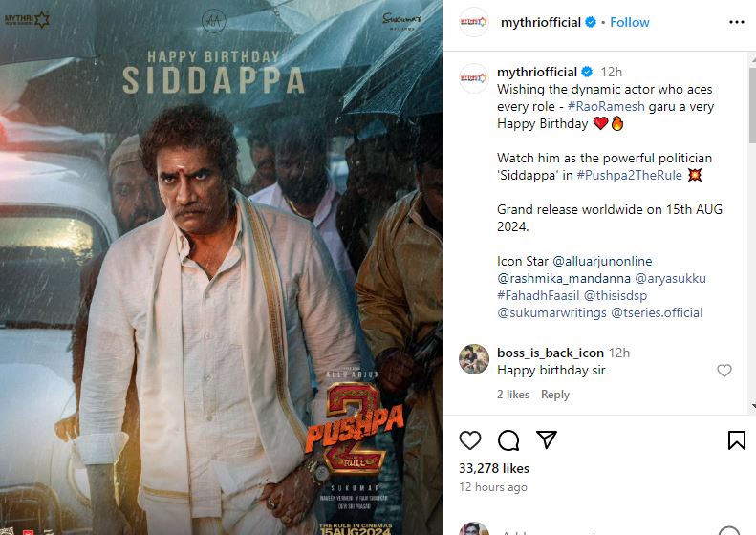This screenshot has width=756, height=535.
Task: Open @tseries.official mention
Action: point(657,312)
